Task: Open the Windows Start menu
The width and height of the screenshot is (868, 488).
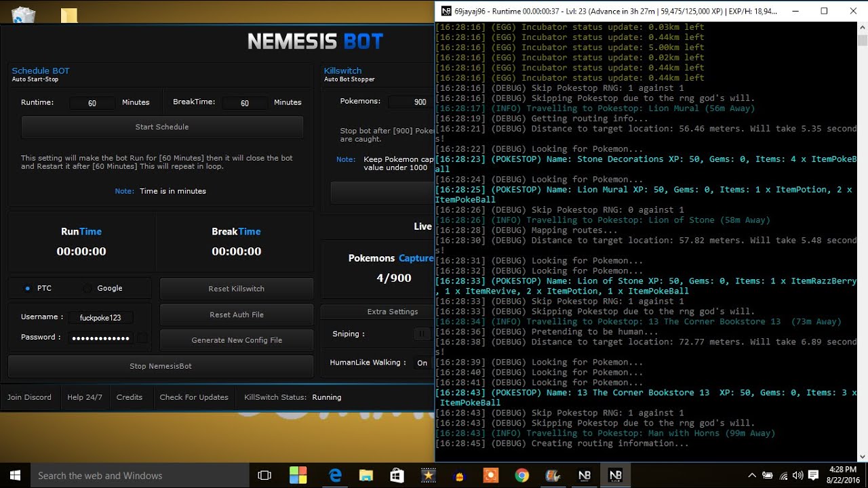Action: point(15,475)
